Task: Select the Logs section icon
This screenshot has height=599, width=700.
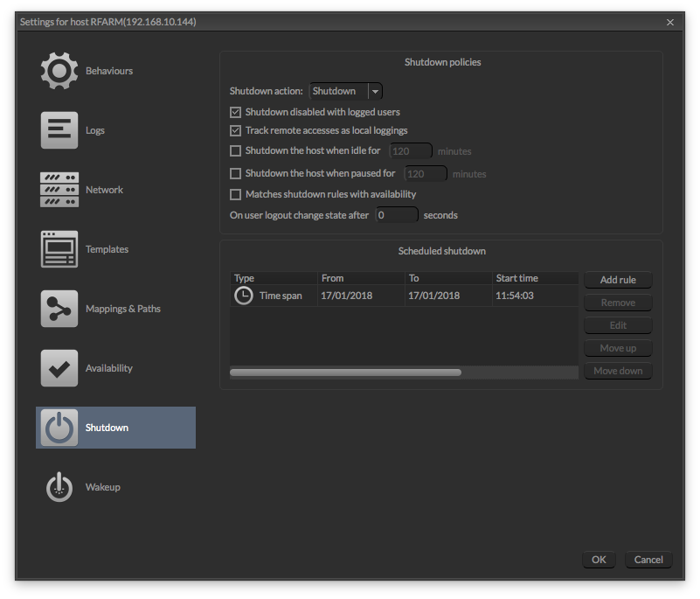Action: (59, 129)
